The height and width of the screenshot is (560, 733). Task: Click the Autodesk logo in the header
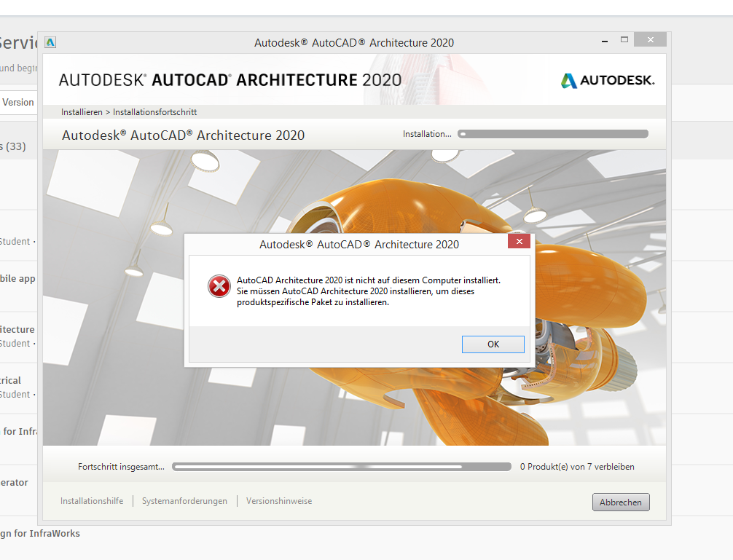(608, 80)
